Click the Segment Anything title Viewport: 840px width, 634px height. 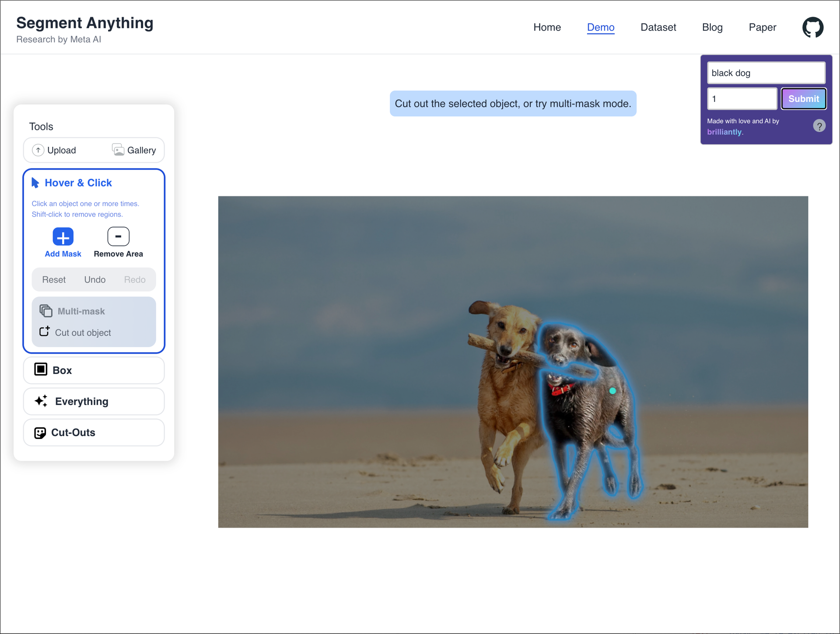tap(85, 23)
